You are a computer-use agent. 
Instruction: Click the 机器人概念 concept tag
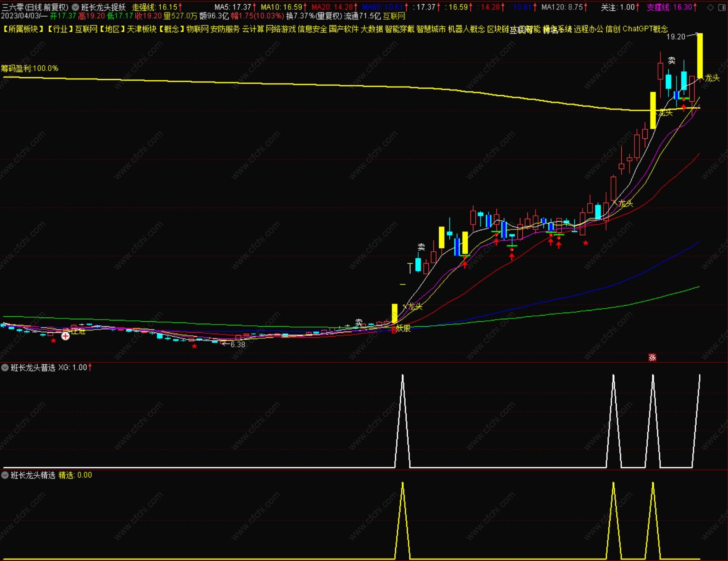pyautogui.click(x=466, y=29)
